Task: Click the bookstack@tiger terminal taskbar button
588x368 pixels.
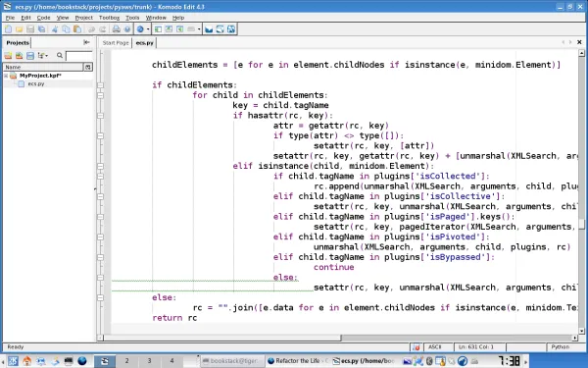Action: [x=231, y=361]
